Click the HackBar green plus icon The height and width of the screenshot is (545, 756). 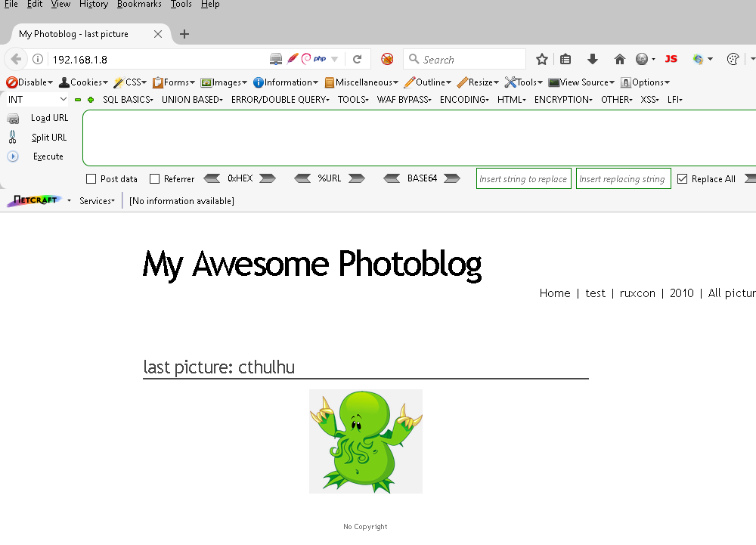(x=91, y=100)
